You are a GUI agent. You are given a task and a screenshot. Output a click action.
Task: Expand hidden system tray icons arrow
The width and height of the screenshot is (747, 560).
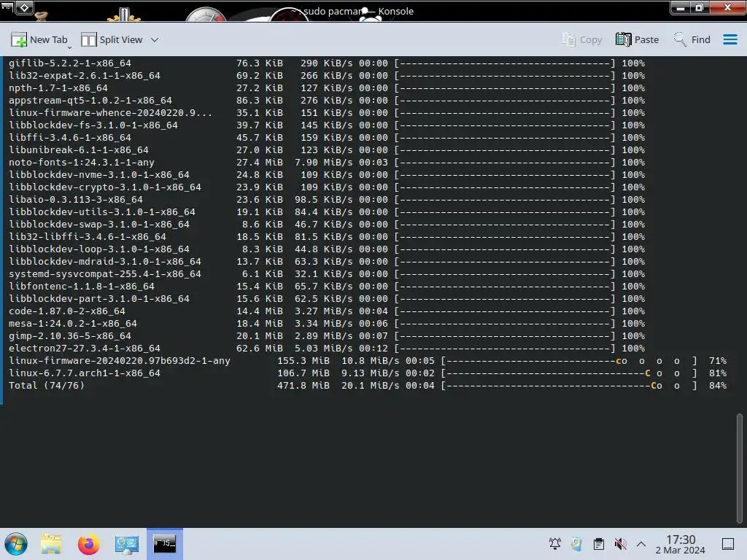click(641, 544)
